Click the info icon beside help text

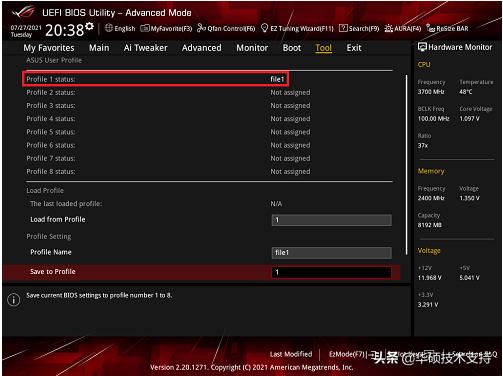(14, 300)
